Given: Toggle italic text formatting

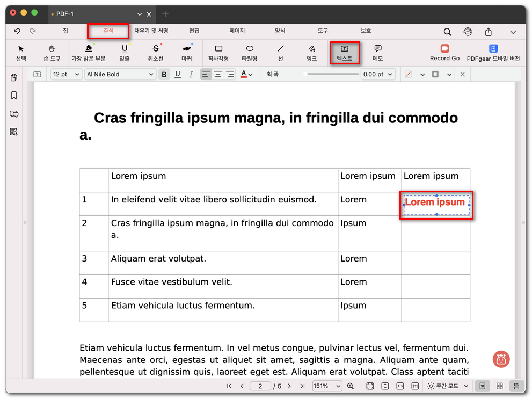Looking at the screenshot, I should 191,75.
